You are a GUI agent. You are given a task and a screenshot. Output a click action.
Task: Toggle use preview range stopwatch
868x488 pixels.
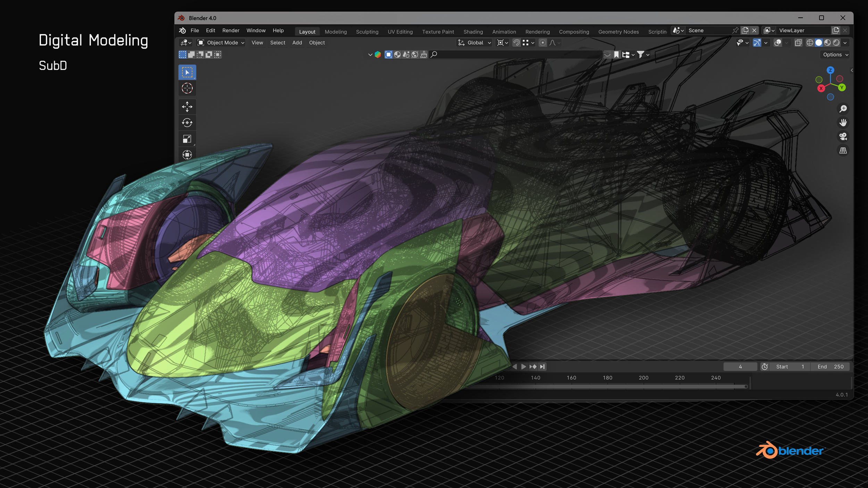click(x=765, y=367)
